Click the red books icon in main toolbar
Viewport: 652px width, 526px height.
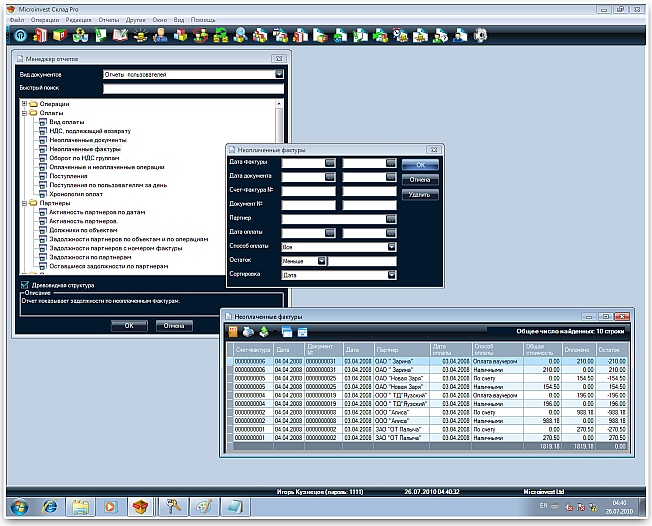click(x=40, y=35)
